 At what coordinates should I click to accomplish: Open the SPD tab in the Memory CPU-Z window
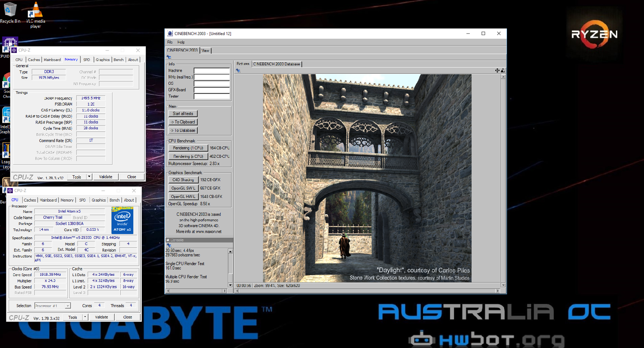point(87,60)
